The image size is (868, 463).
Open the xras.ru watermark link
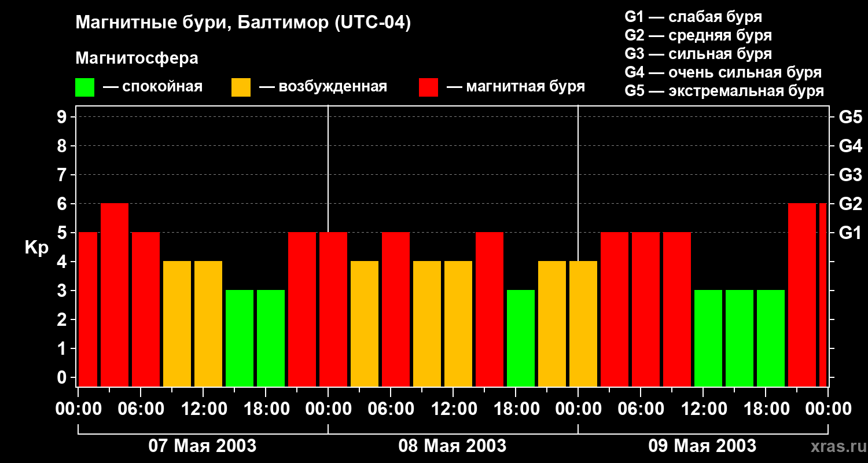point(836,446)
